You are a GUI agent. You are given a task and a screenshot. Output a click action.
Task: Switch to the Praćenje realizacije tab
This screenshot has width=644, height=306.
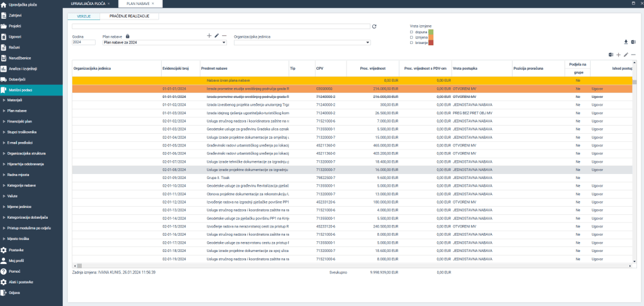point(129,16)
